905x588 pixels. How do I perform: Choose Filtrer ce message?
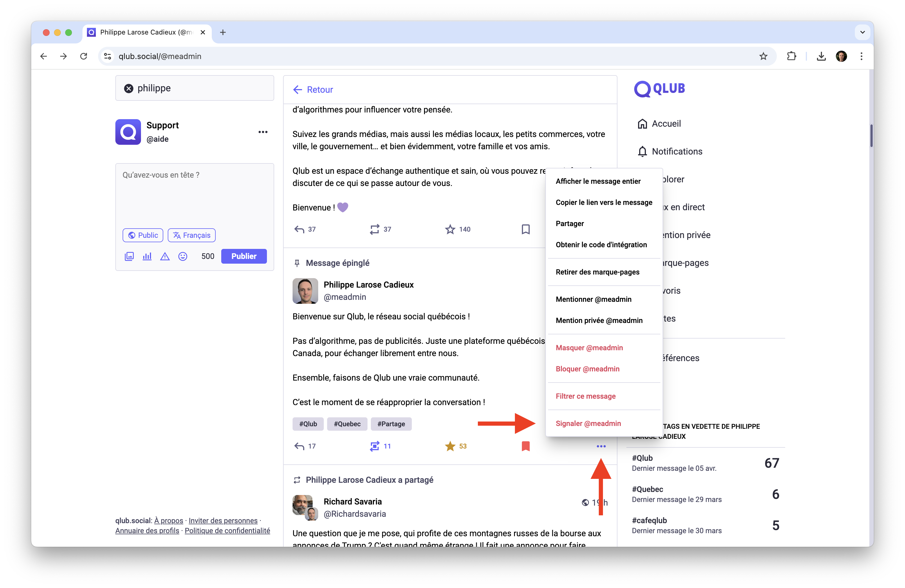point(604,396)
